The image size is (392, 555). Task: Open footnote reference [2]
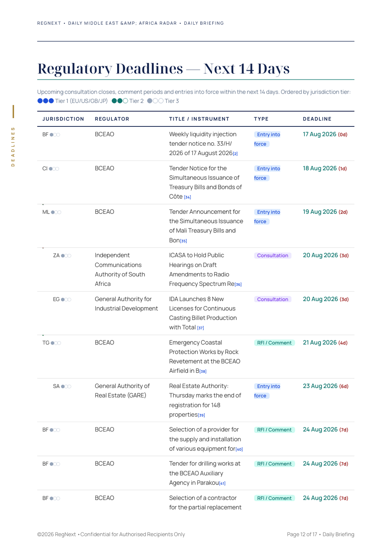coord(235,154)
